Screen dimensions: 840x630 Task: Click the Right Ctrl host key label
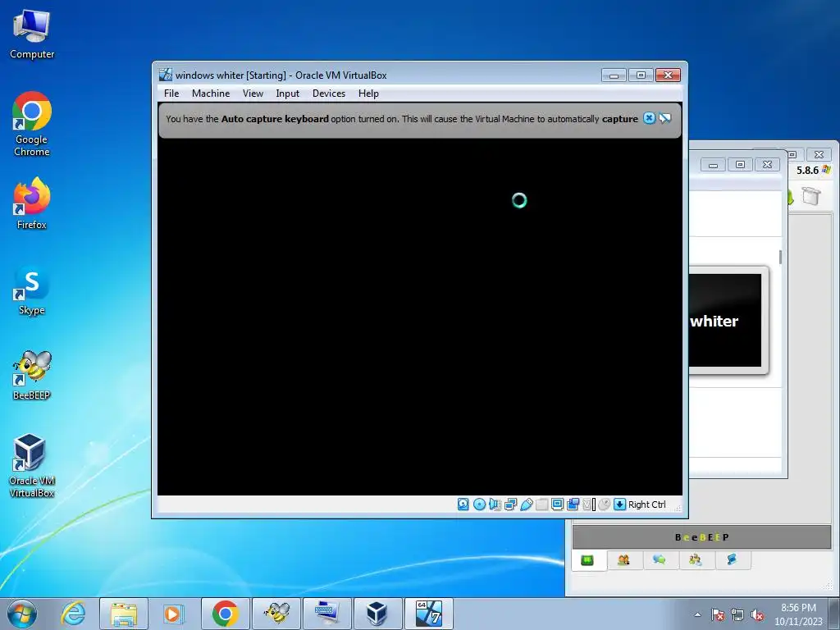[647, 504]
